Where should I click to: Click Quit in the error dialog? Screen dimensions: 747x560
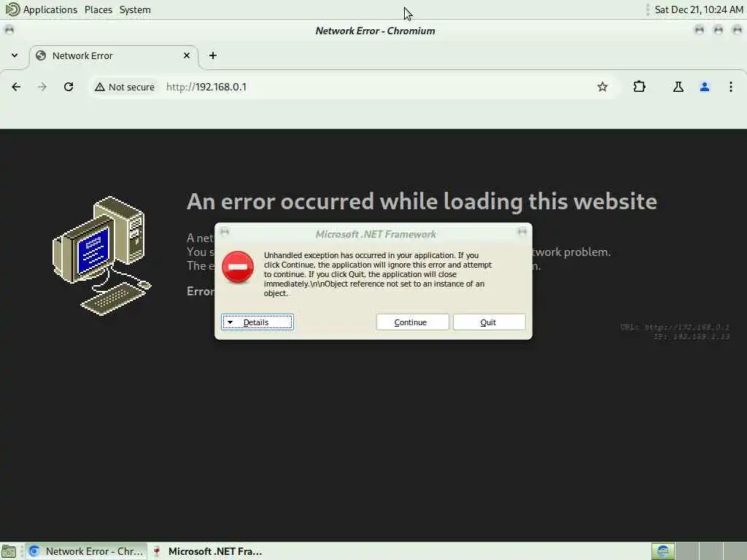coord(489,322)
